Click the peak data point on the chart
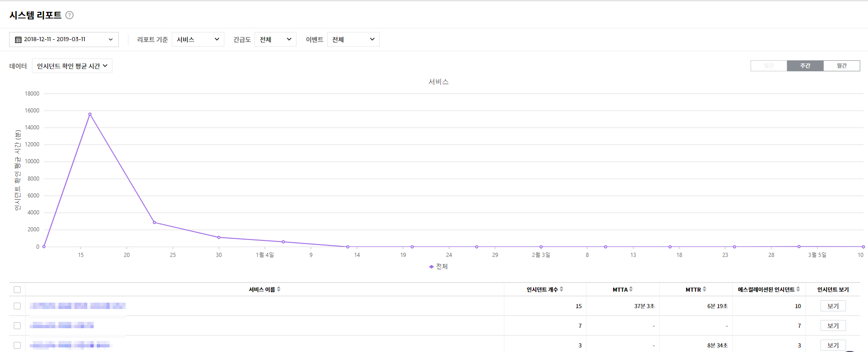Image resolution: width=868 pixels, height=352 pixels. click(90, 114)
